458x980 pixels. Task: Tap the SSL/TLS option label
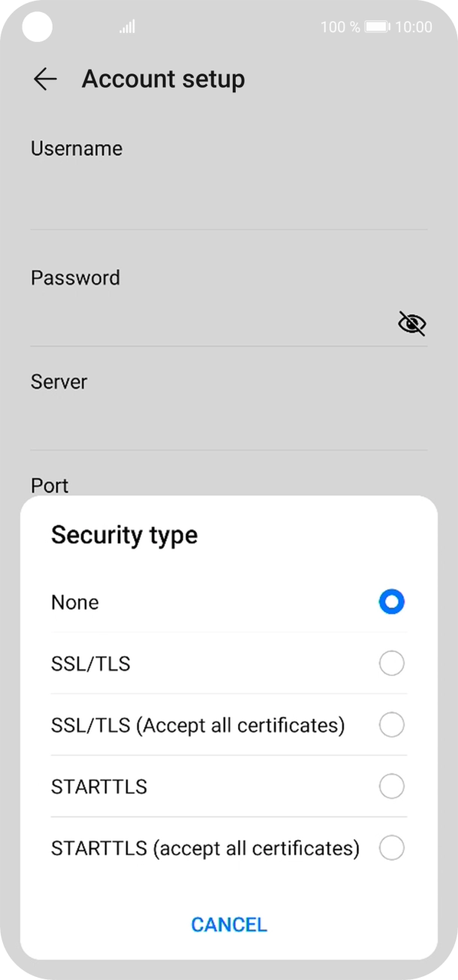[91, 664]
